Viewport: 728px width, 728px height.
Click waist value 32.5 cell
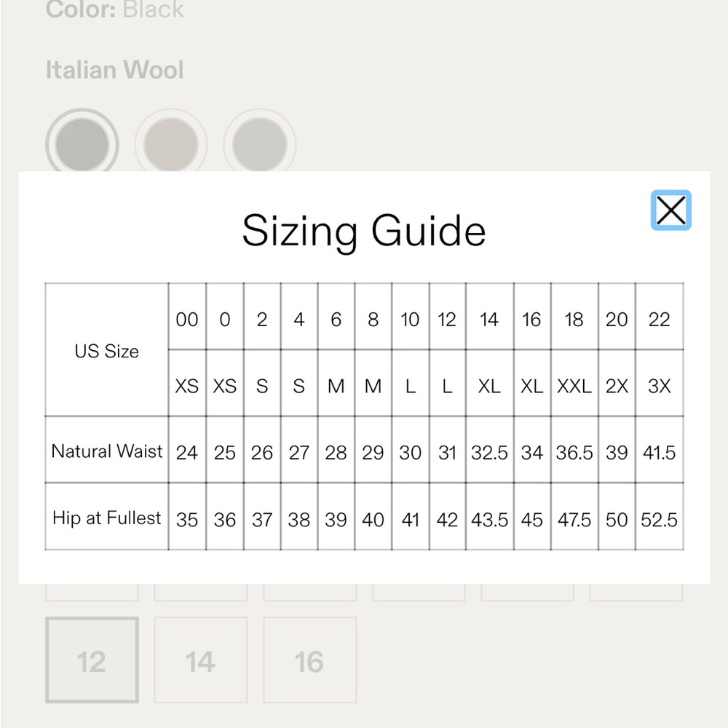click(x=489, y=451)
